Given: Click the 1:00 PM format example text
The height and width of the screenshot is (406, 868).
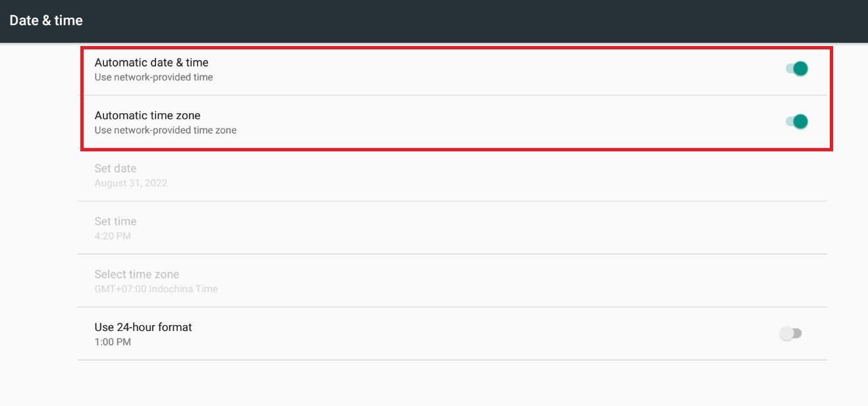Looking at the screenshot, I should coord(113,342).
